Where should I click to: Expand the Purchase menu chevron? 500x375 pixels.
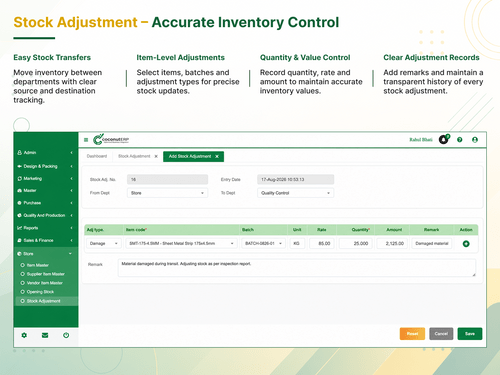point(71,203)
